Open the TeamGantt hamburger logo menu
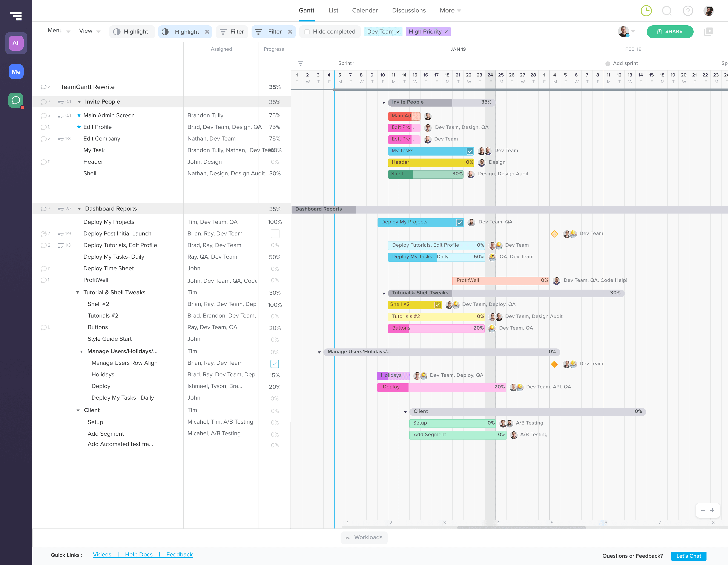This screenshot has width=728, height=565. pos(16,16)
